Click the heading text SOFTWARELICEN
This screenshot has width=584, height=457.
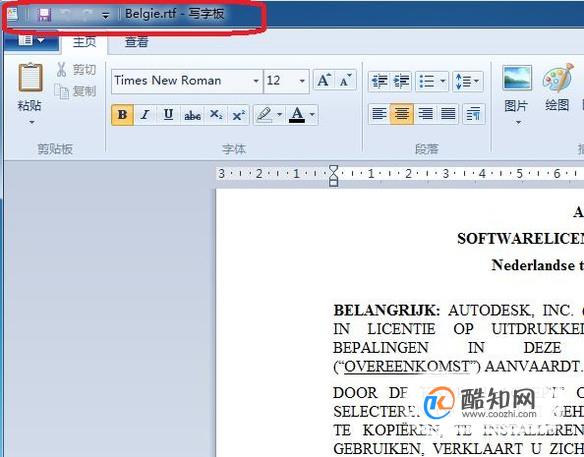[x=520, y=239]
